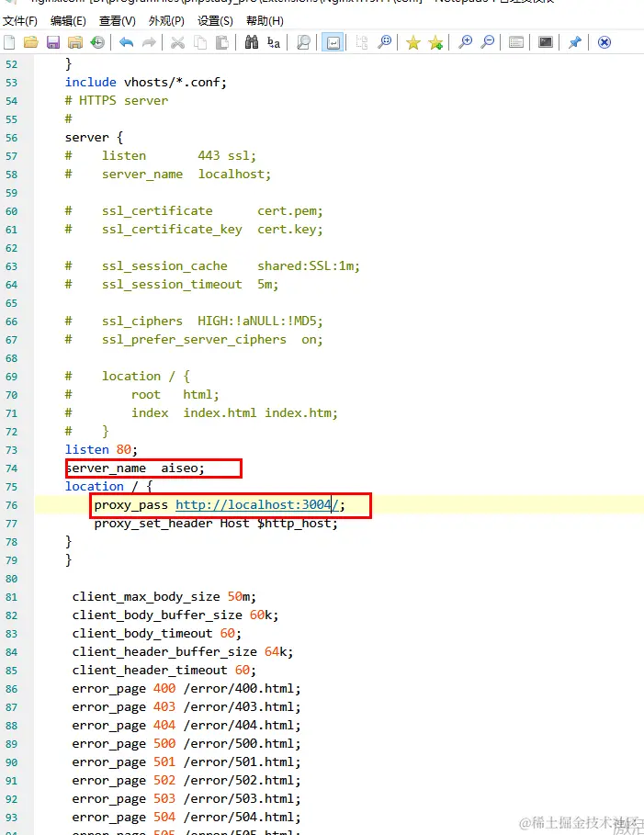
Task: Open the 外观(P) menu
Action: [x=166, y=21]
